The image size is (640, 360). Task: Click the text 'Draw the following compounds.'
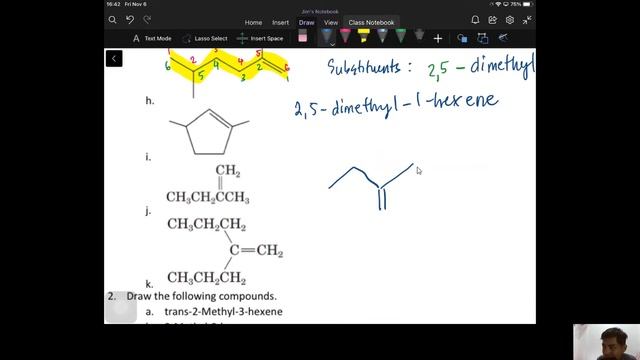point(202,296)
